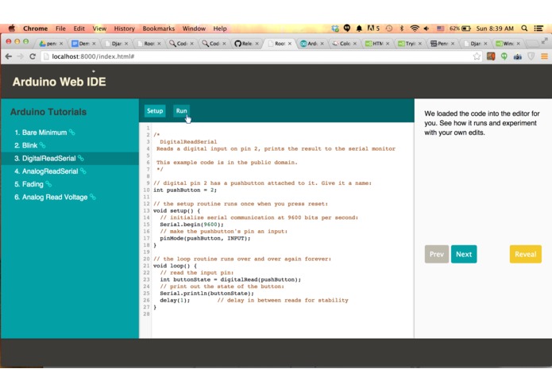This screenshot has height=392, width=552.
Task: Switch to the Dem tab
Action: [83, 44]
